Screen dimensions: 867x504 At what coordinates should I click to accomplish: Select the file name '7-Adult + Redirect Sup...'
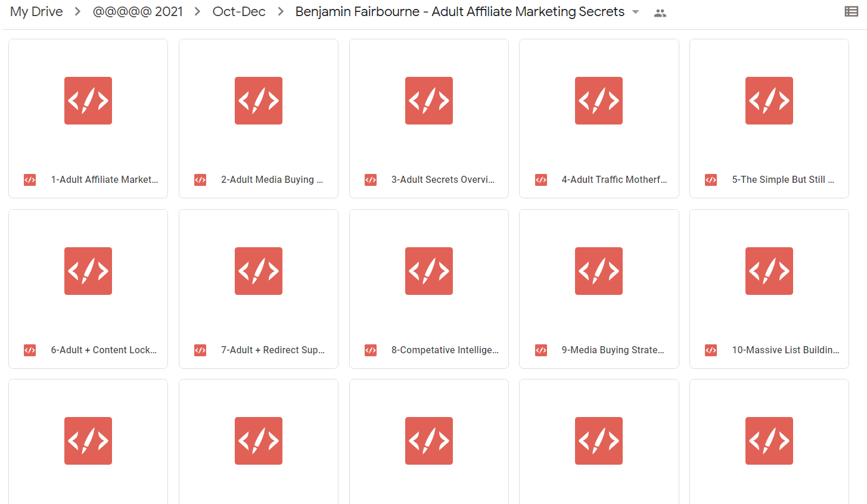click(x=273, y=350)
